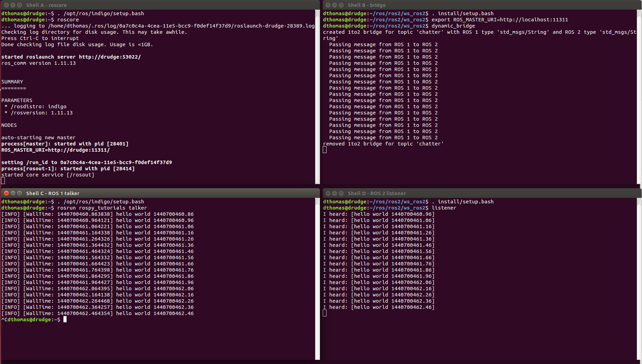
Task: Minimize the Shell A roscore window
Action: point(13,5)
